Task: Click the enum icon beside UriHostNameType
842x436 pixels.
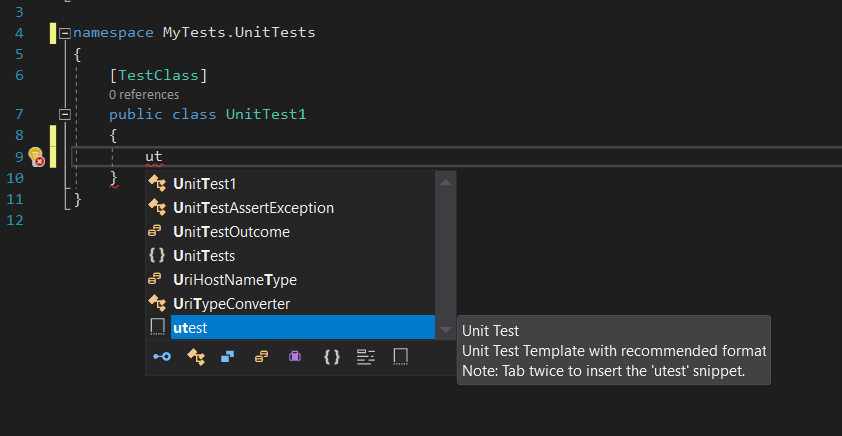Action: [x=155, y=279]
